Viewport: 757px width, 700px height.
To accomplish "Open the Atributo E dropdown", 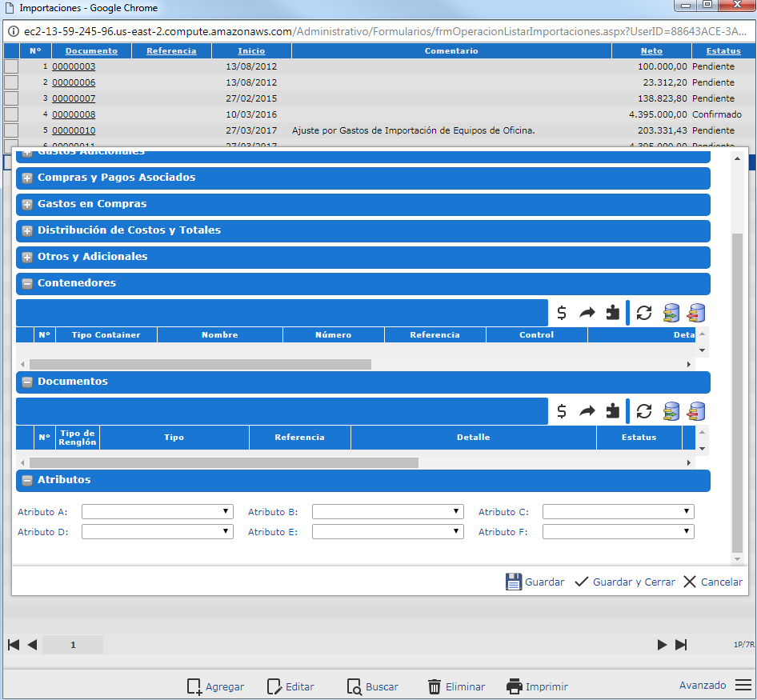I will point(387,531).
